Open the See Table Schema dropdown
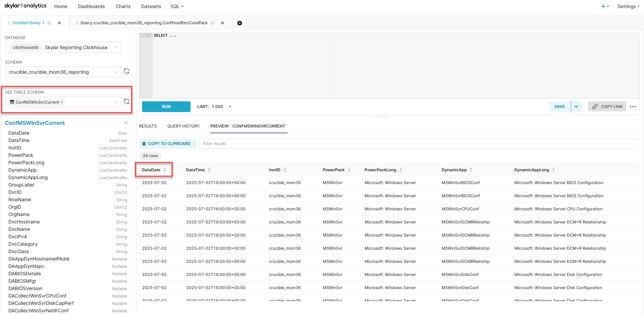Viewport: 644px width, 315px height. (x=63, y=102)
